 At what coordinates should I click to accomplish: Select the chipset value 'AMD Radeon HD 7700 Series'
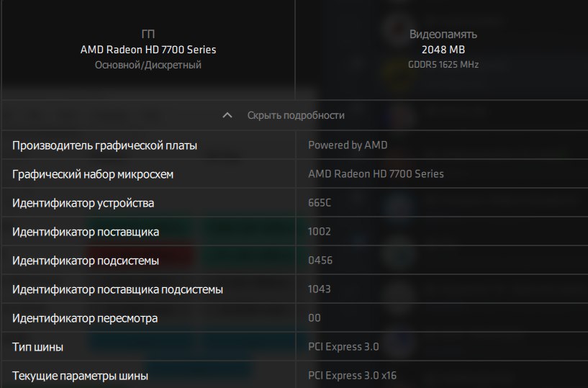click(x=376, y=173)
